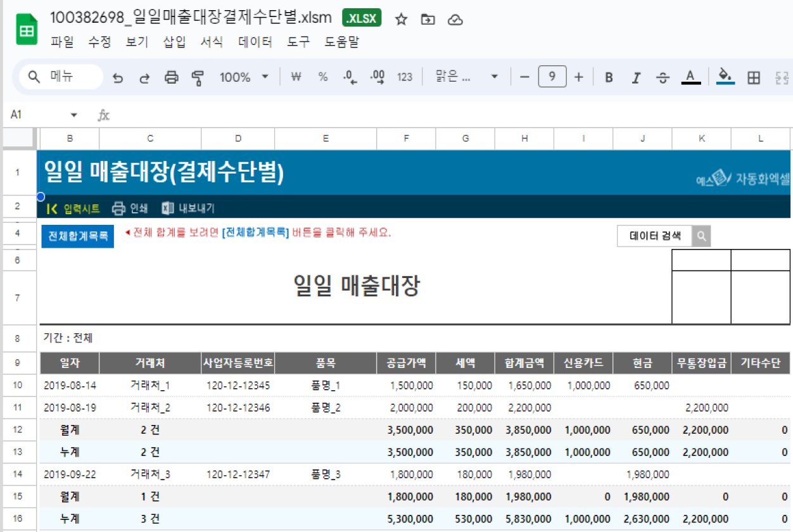Star this spreadsheet file
This screenshot has height=532, width=793.
[401, 20]
